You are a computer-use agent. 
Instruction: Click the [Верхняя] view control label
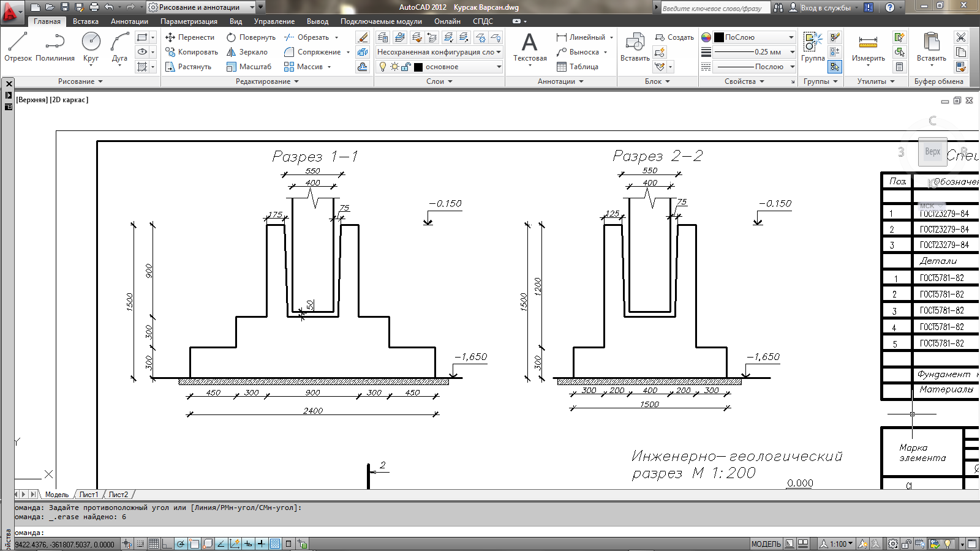32,100
